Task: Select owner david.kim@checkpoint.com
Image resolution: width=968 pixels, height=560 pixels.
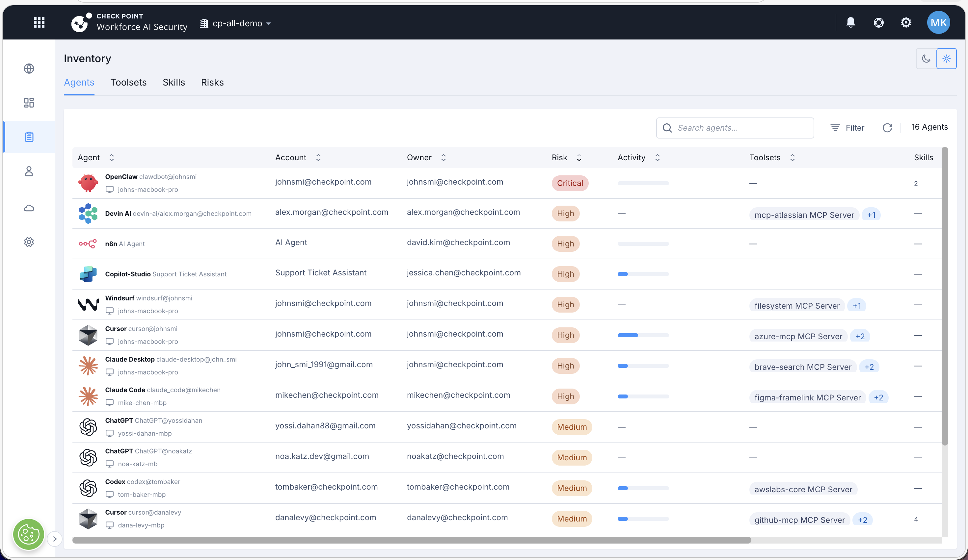Action: click(459, 242)
